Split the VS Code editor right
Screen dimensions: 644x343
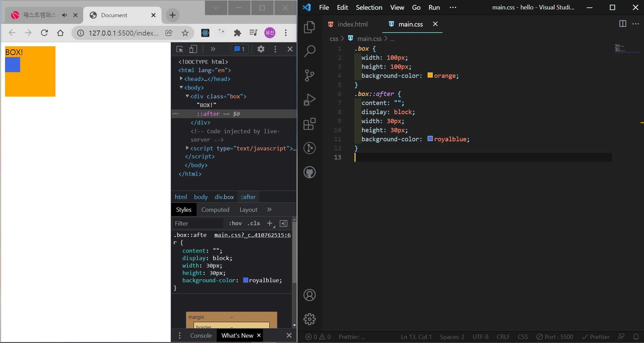(x=623, y=24)
